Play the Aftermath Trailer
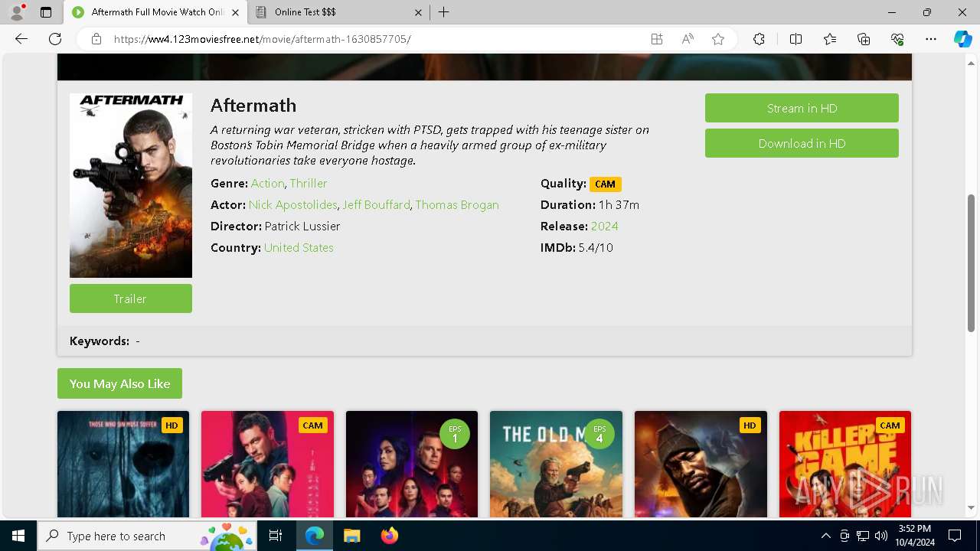Viewport: 980px width, 551px height. tap(131, 298)
